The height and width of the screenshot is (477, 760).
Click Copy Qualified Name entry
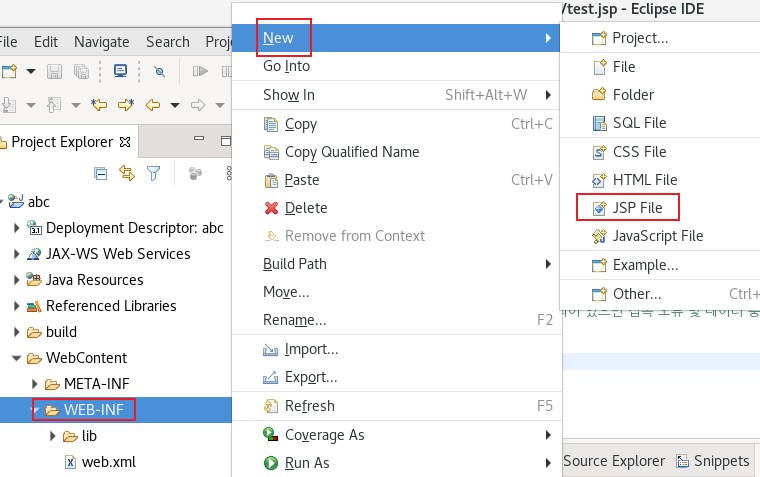[x=396, y=152]
